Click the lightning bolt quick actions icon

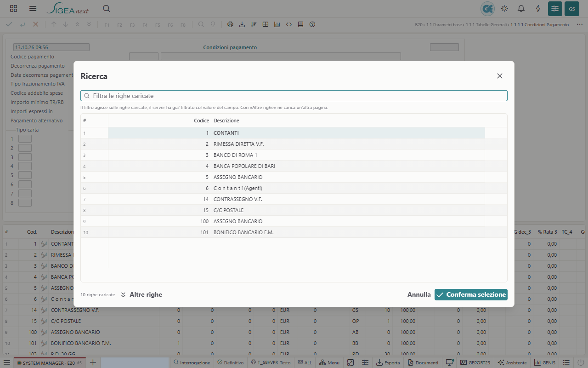click(x=538, y=9)
